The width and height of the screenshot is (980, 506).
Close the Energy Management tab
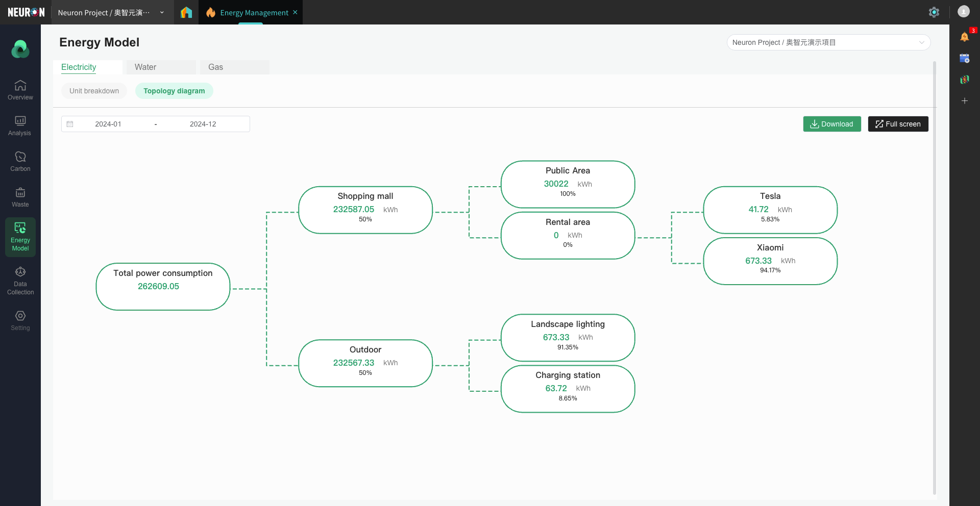pyautogui.click(x=295, y=12)
